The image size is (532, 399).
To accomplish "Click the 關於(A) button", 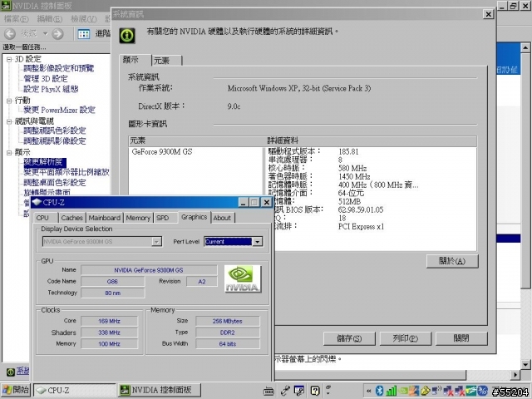I will [452, 261].
